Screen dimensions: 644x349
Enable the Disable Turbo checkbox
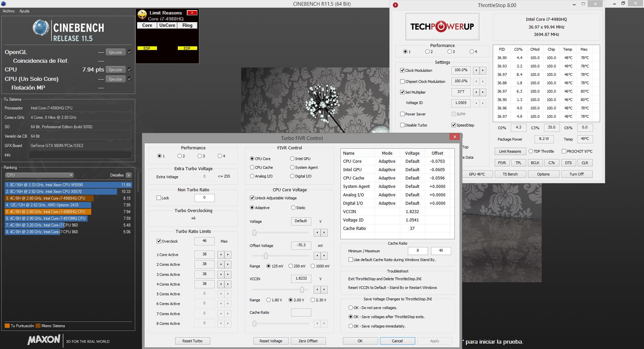coord(402,125)
